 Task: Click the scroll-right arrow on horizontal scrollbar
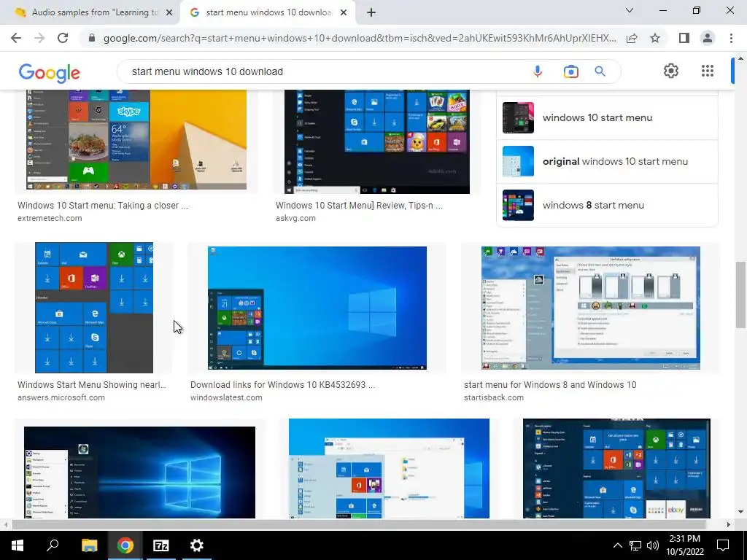pos(728,524)
